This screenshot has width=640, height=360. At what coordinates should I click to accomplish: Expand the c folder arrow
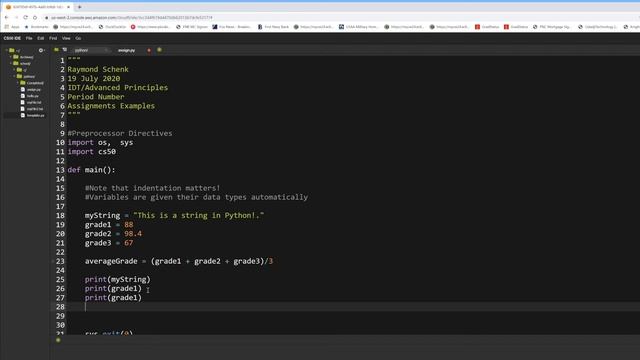(14, 70)
